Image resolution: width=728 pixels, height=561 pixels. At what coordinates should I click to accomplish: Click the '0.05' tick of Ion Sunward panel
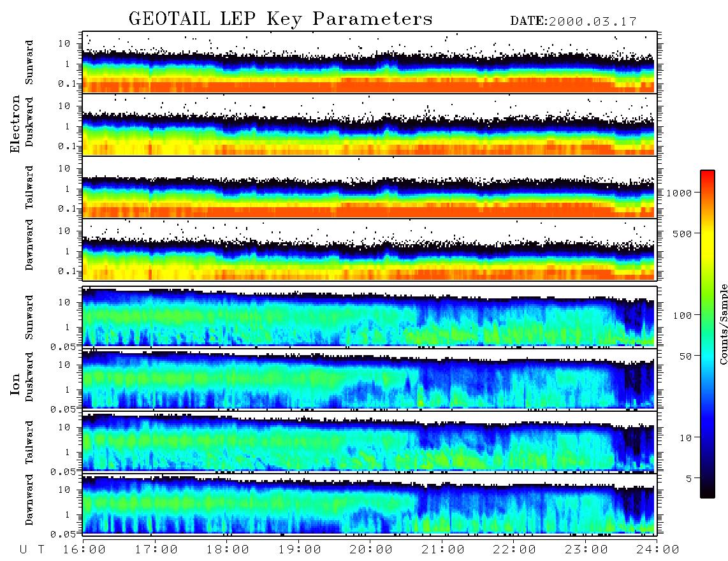click(63, 346)
